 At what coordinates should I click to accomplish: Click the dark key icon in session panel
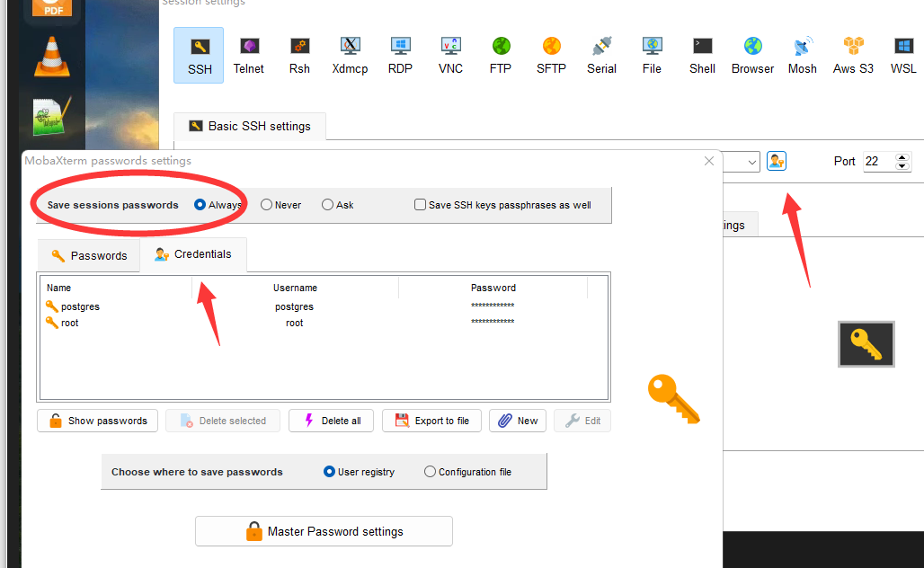pyautogui.click(x=866, y=344)
